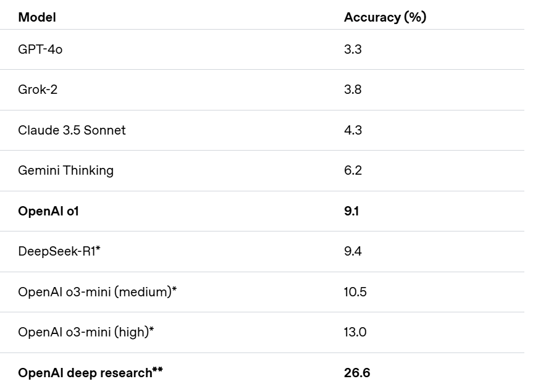Image resolution: width=533 pixels, height=392 pixels.
Task: Click the DeepSeek-R1 score 9.4
Action: pos(353,251)
